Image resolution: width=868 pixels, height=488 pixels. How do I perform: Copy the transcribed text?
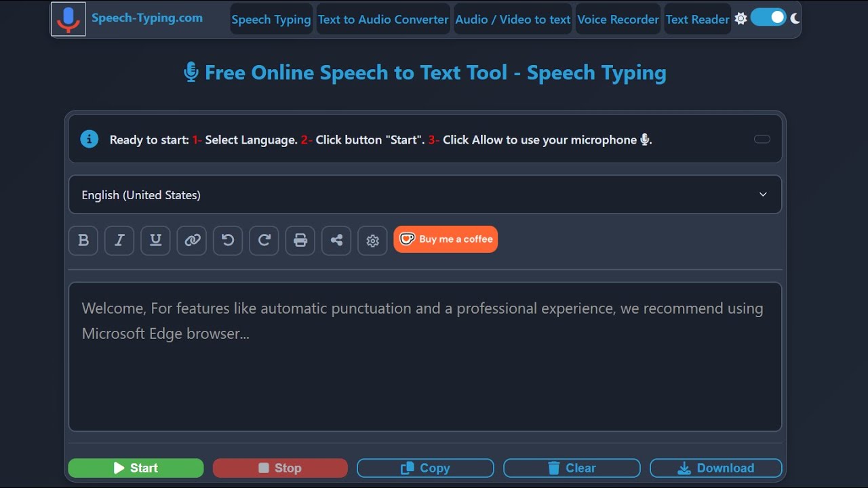425,468
